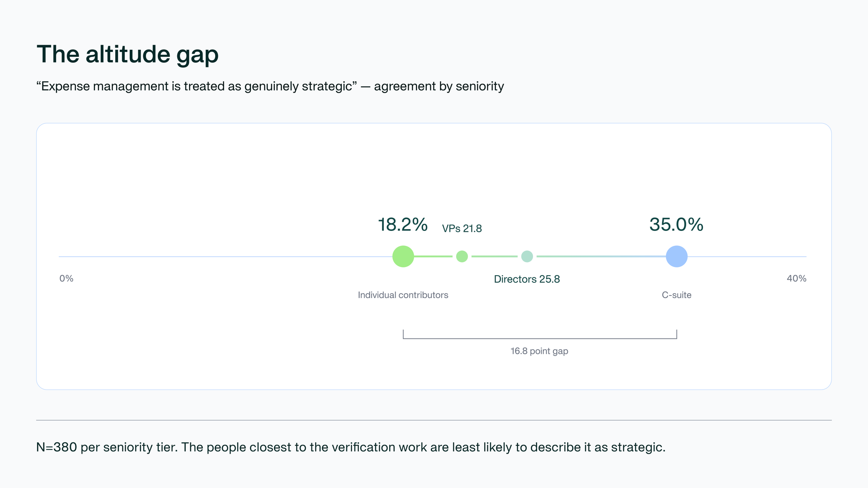
Task: Click the 'VPs 21.8' label
Action: 462,229
